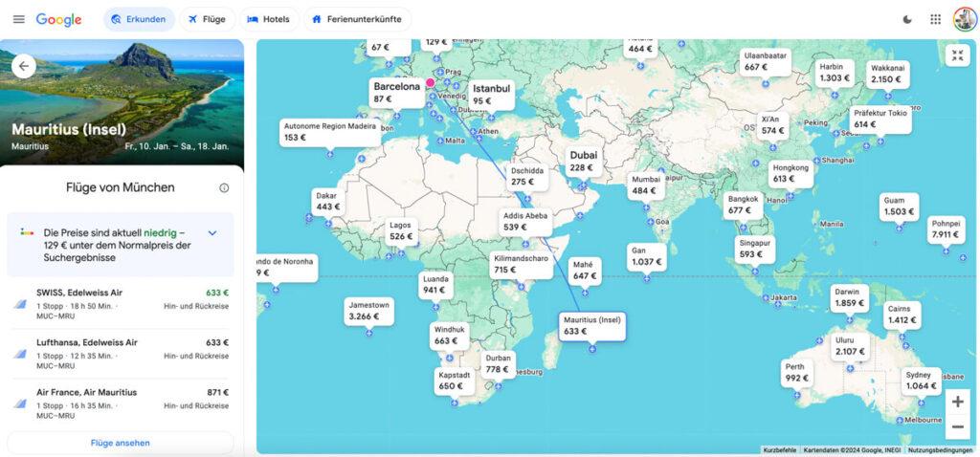Select the SWISS, Edelweiss Air flight
This screenshot has height=457, width=980.
coord(120,304)
